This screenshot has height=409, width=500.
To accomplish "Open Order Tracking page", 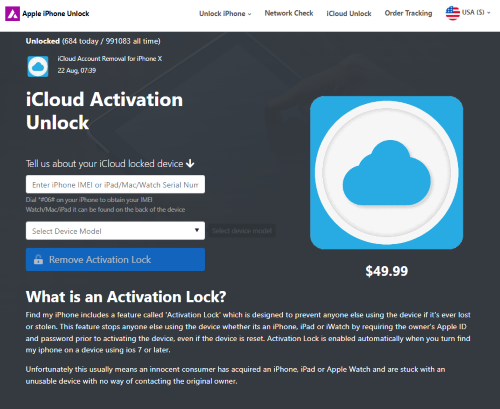I will [408, 13].
